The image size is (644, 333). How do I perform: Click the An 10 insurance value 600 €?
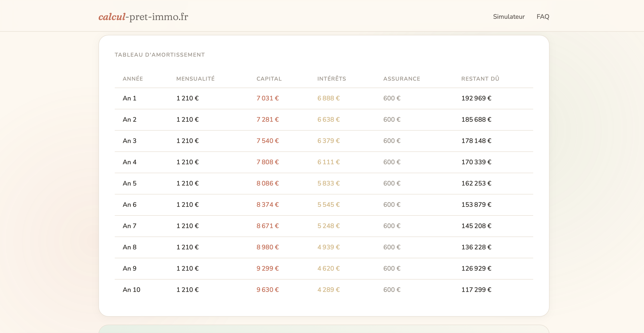392,289
